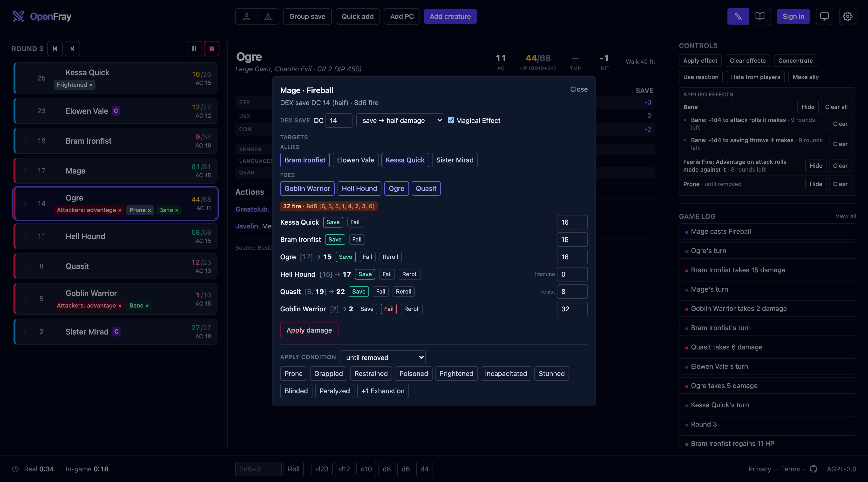Image resolution: width=868 pixels, height=482 pixels.
Task: Click the OpenFray crossed-swords logo
Action: (x=18, y=16)
